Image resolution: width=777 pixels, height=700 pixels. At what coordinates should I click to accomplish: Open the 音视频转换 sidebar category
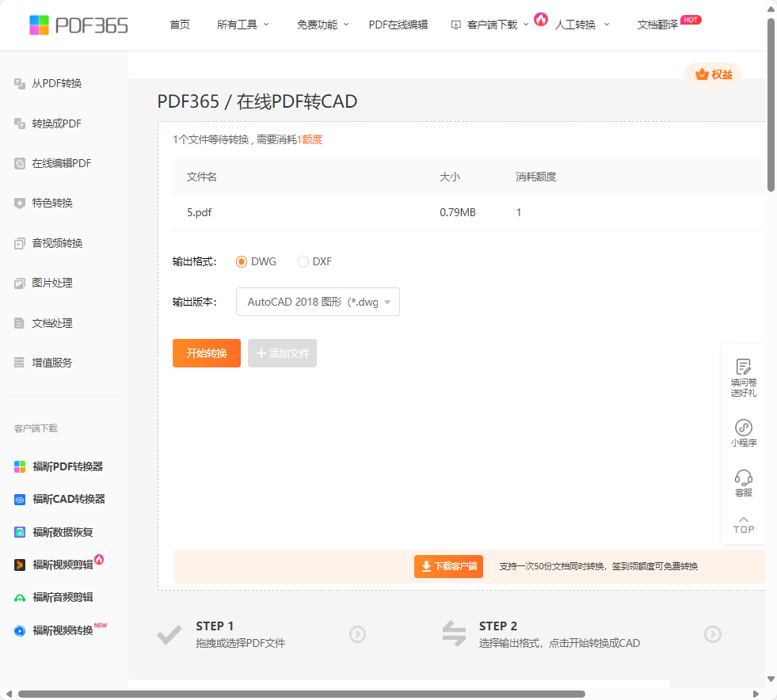coord(57,243)
